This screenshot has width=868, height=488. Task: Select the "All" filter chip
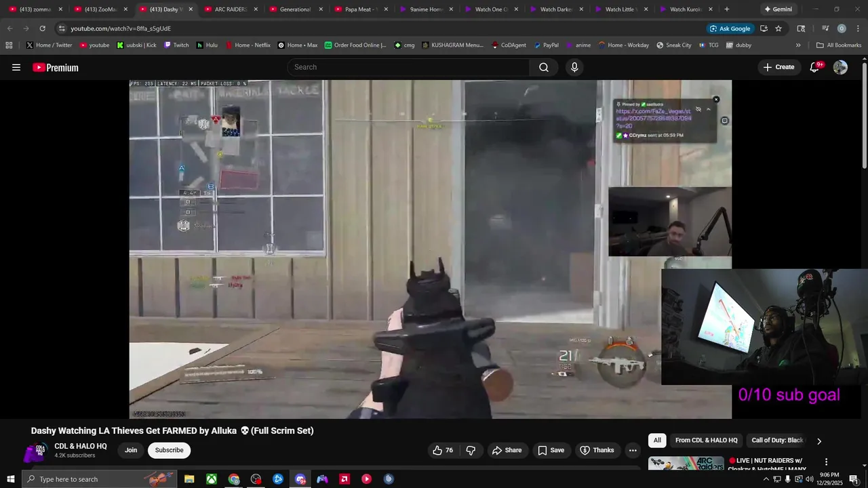(657, 441)
